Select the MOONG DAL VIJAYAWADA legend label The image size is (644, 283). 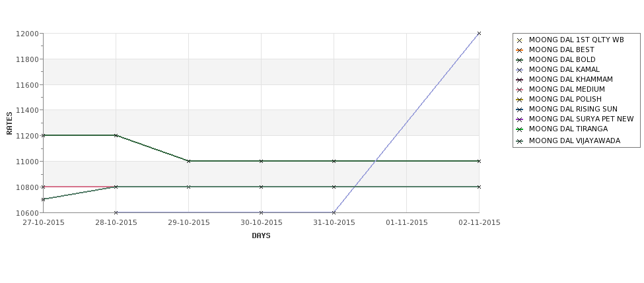tap(575, 141)
